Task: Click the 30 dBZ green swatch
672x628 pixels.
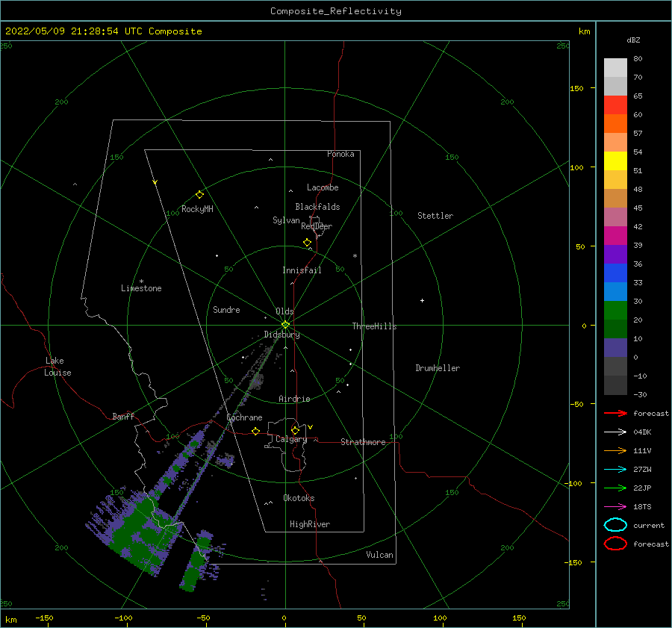Action: [615, 311]
